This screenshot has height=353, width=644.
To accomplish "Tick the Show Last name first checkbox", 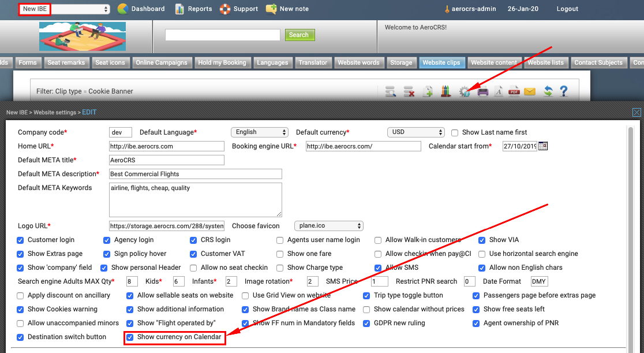I will (455, 132).
